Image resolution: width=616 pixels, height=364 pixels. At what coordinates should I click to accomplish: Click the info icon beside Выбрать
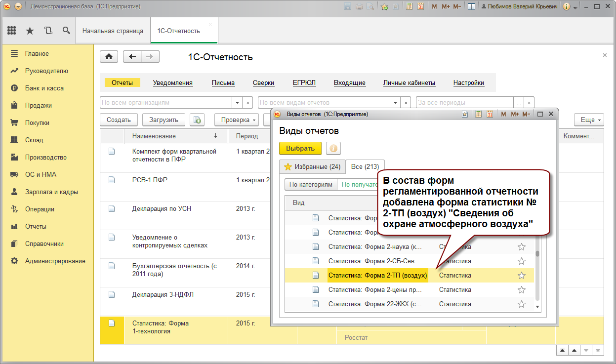[x=333, y=148]
